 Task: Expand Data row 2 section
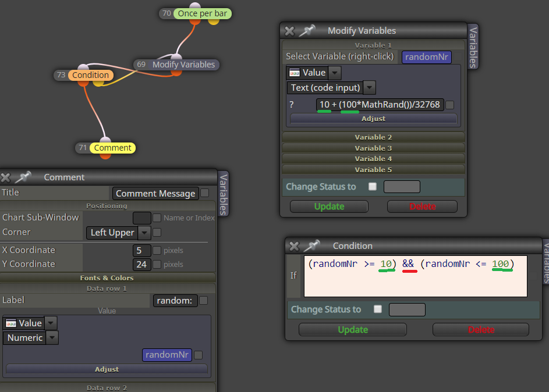(107, 388)
